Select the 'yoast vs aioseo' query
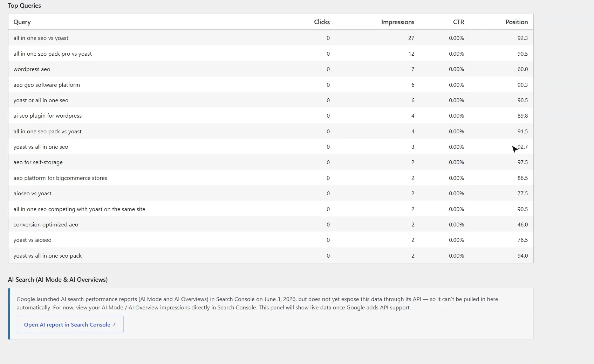Screen dimensions: 594x364 pos(33,240)
